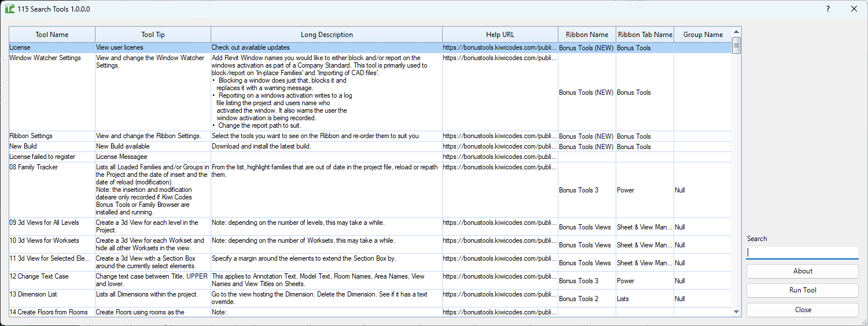Sort by the Tool Name column header

coord(52,35)
